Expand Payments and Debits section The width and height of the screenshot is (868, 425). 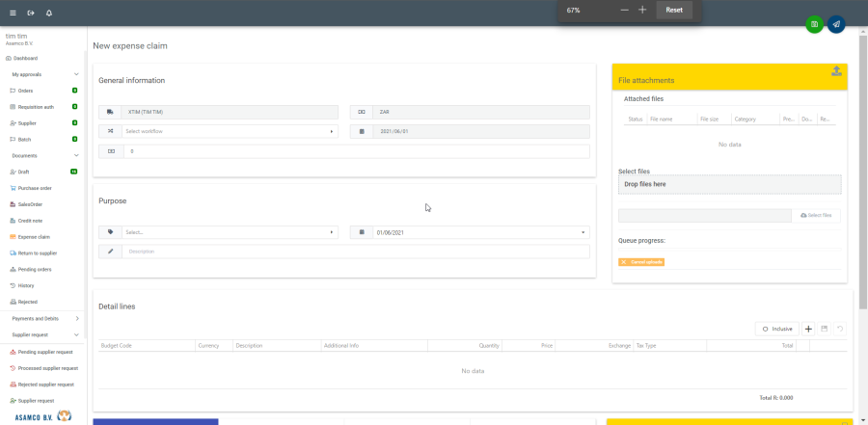[76, 318]
